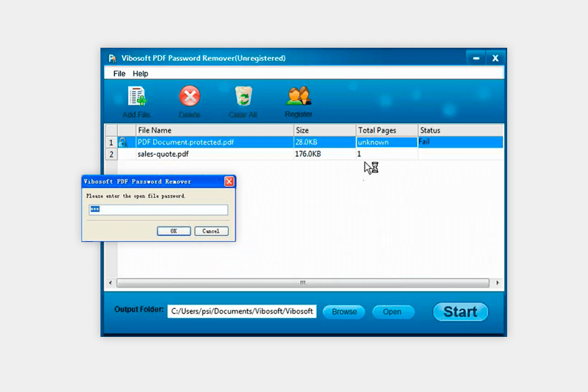Click the File Name column header

(214, 130)
